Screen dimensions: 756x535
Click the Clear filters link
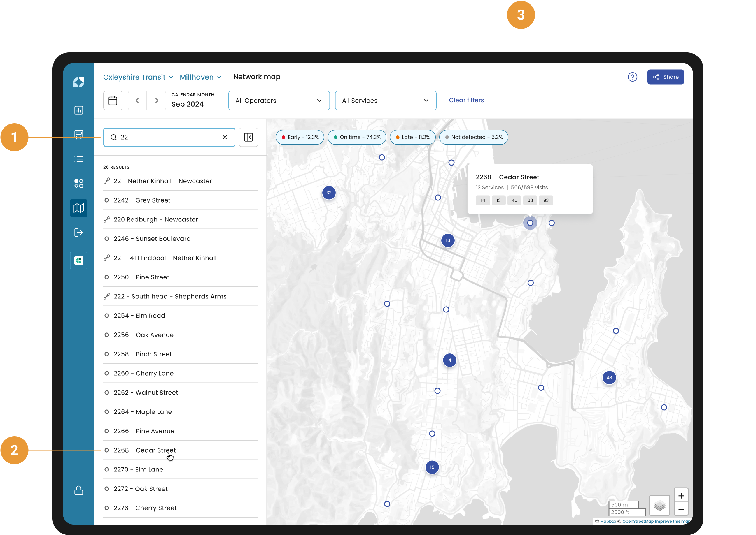(x=466, y=100)
